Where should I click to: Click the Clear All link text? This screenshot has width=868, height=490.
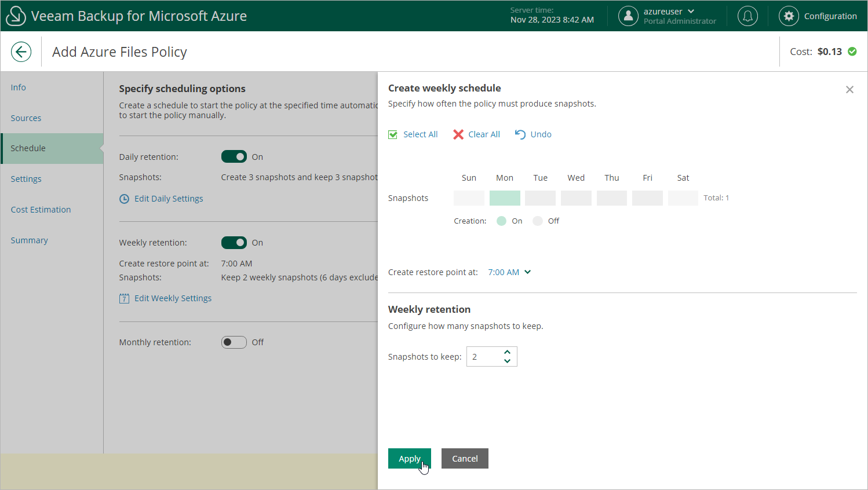[484, 134]
